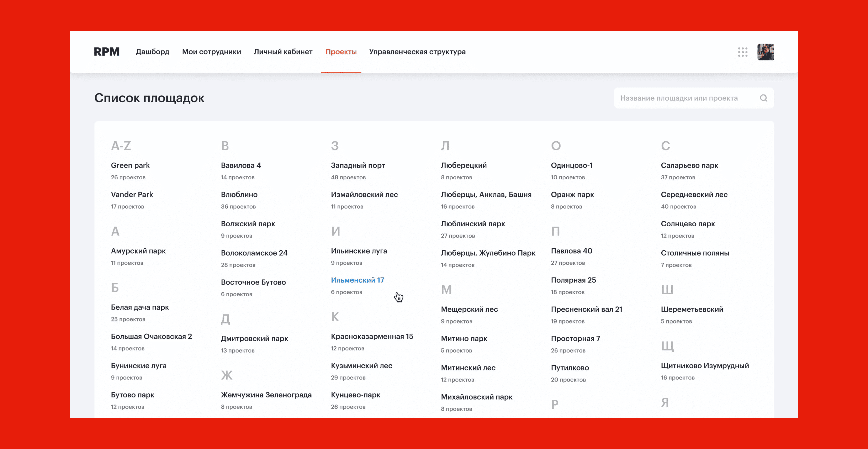
Task: Open the Дашборд menu item
Action: (152, 52)
